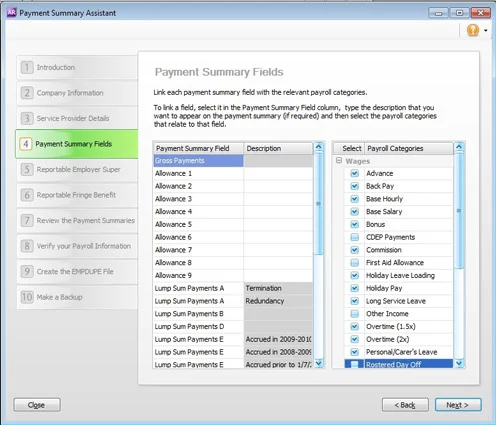Go to step 2 Company Information
Screen dimensions: 496x425
click(77, 93)
